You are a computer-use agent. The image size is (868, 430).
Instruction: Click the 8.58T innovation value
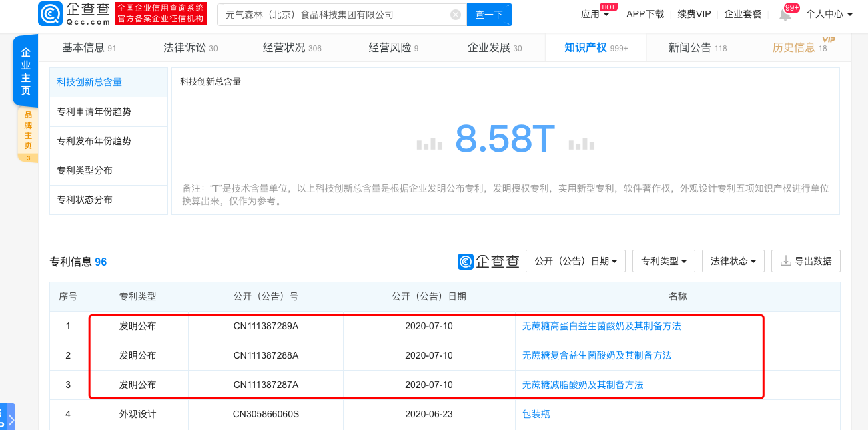pos(505,139)
